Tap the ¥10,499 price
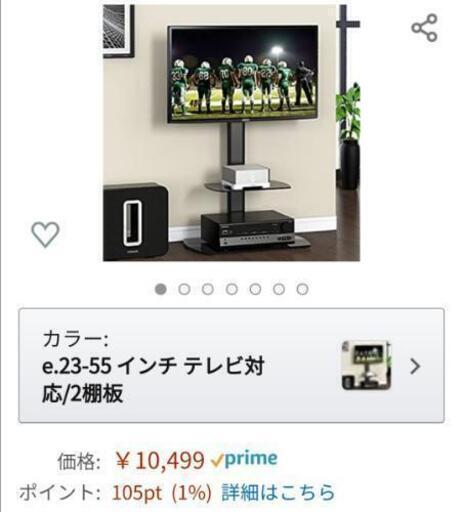463x512 pixels. tap(160, 461)
